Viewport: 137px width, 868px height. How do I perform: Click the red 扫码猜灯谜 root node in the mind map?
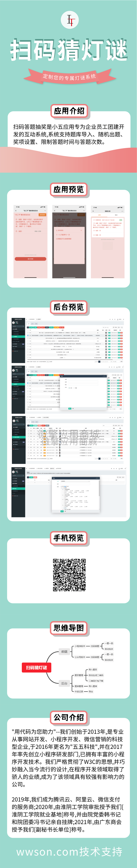37,667
